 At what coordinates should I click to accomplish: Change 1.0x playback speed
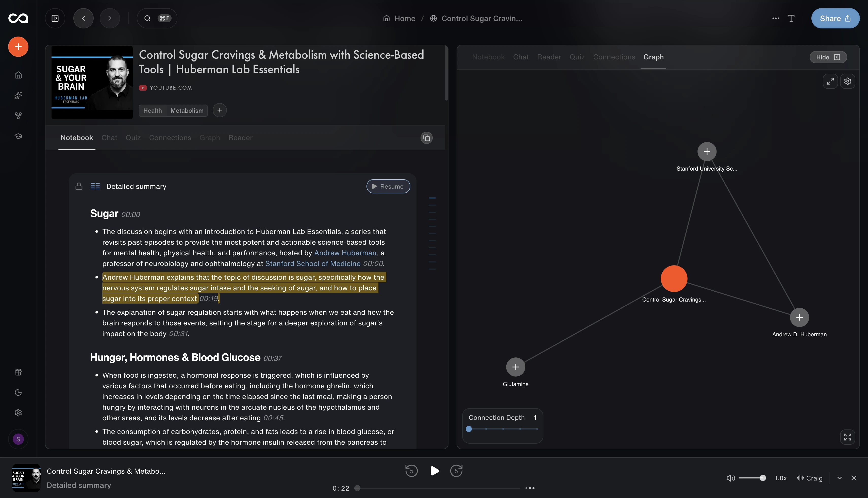(x=781, y=478)
